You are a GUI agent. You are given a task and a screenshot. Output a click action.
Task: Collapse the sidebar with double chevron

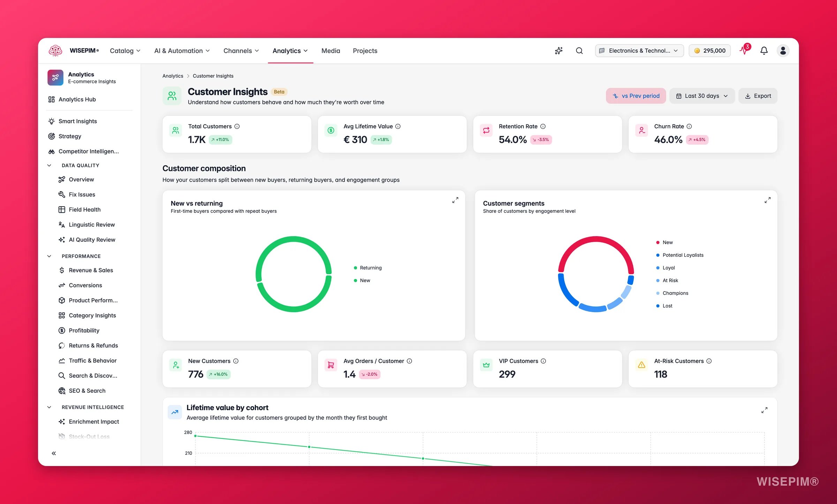[54, 453]
